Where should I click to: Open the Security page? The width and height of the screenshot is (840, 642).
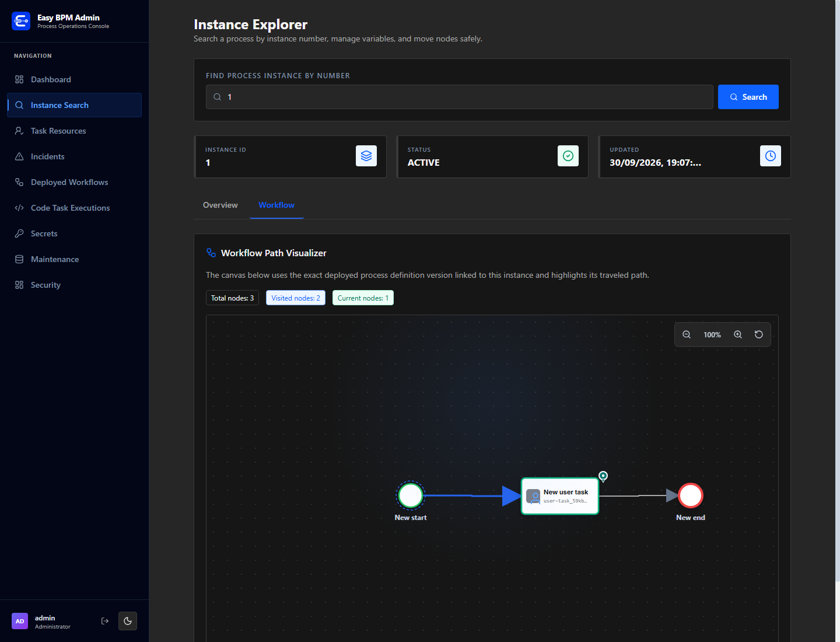point(74,285)
